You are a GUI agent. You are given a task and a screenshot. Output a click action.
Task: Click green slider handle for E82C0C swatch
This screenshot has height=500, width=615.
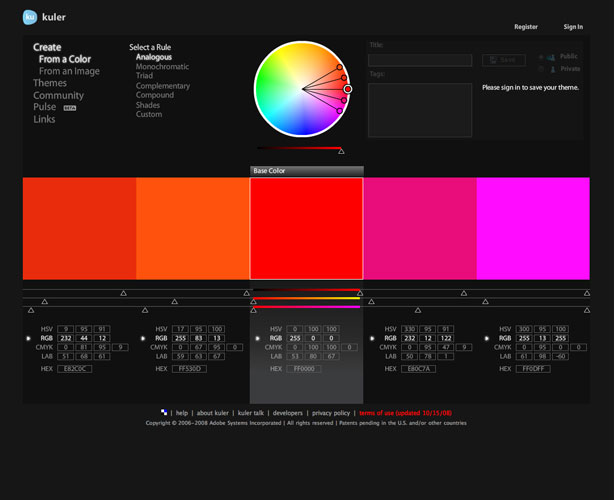pos(45,301)
